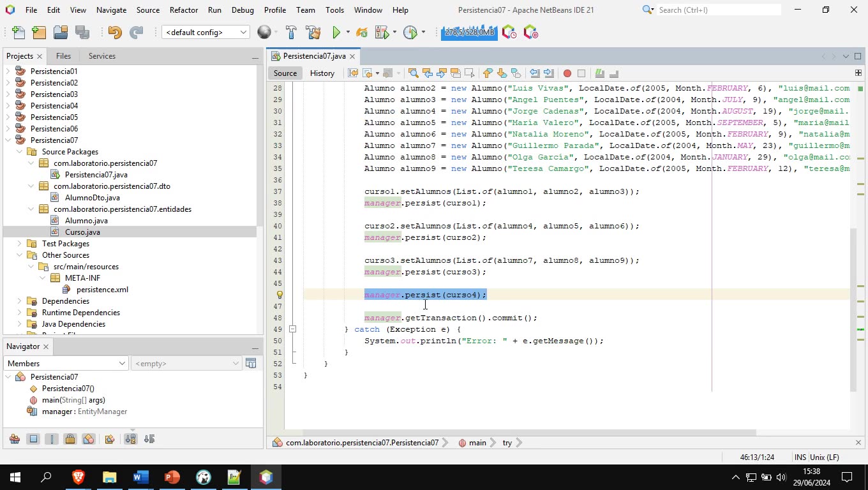Toggle Show Static Members filter in the Navigator
Viewport: 868px width, 490px height.
pyautogui.click(x=52, y=439)
